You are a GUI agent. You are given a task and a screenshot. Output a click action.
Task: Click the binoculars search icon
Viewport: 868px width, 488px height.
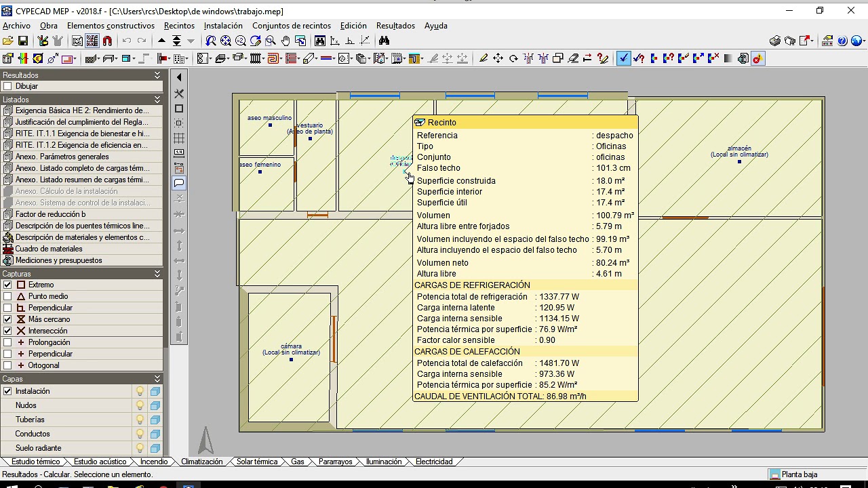(x=384, y=41)
